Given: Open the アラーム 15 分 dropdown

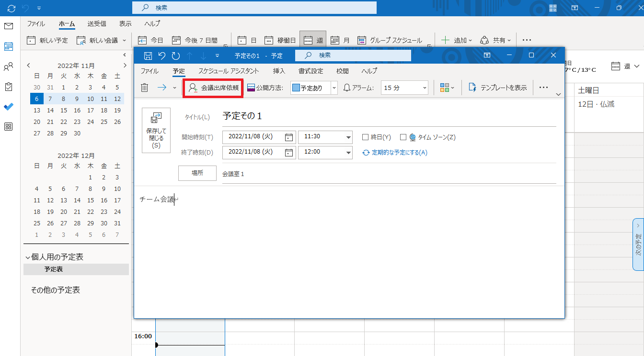Looking at the screenshot, I should coord(425,88).
